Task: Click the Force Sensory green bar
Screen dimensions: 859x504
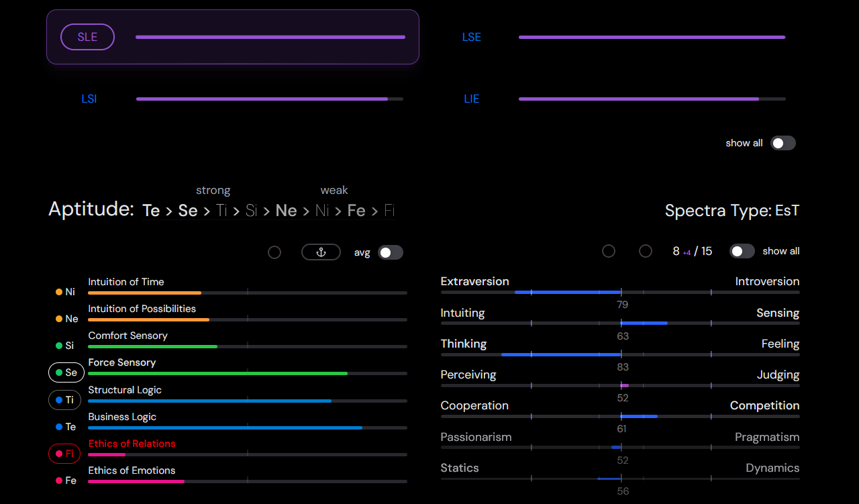Action: [248, 373]
